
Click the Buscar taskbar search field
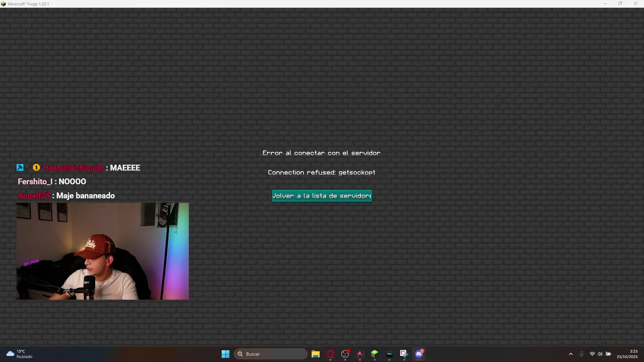[x=271, y=354]
